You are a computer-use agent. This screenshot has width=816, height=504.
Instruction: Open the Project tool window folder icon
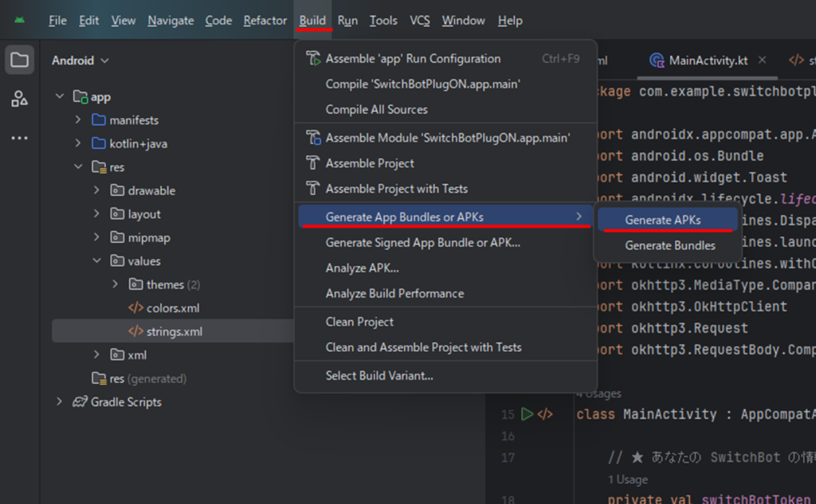pos(20,61)
